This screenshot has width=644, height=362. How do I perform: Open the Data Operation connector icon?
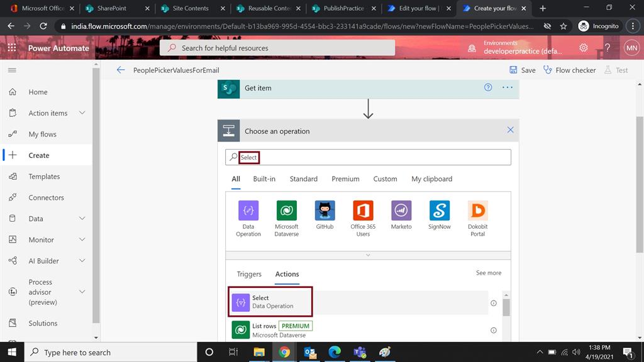[248, 211]
